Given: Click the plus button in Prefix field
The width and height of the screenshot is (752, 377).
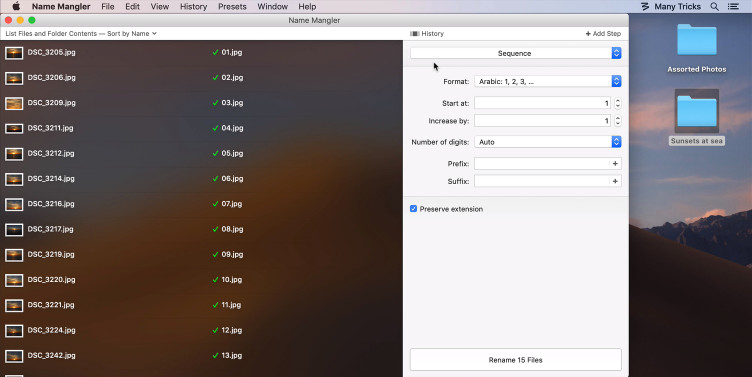Looking at the screenshot, I should point(615,164).
